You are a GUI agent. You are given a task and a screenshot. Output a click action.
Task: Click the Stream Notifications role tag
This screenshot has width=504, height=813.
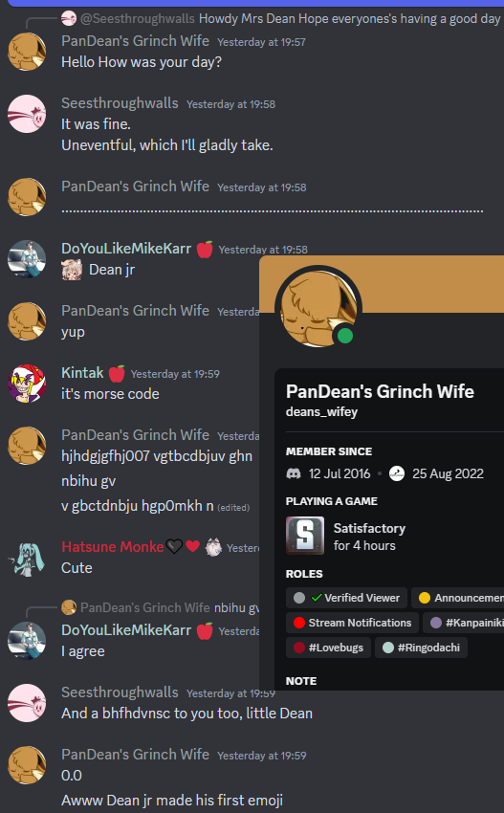352,623
